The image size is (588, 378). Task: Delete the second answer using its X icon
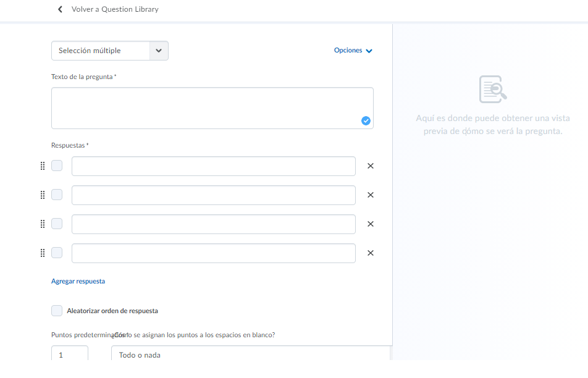point(371,195)
